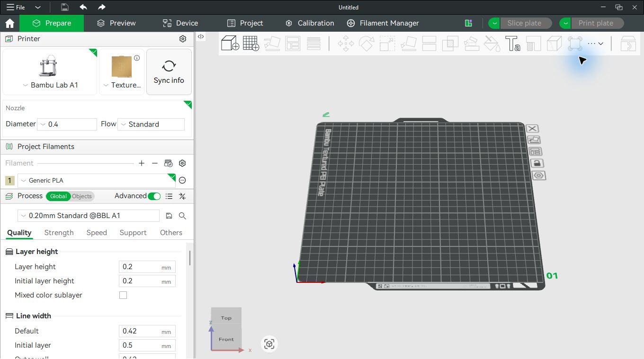This screenshot has height=359, width=644.
Task: Open the 0.20mm Standard preset dropdown
Action: pyautogui.click(x=89, y=216)
